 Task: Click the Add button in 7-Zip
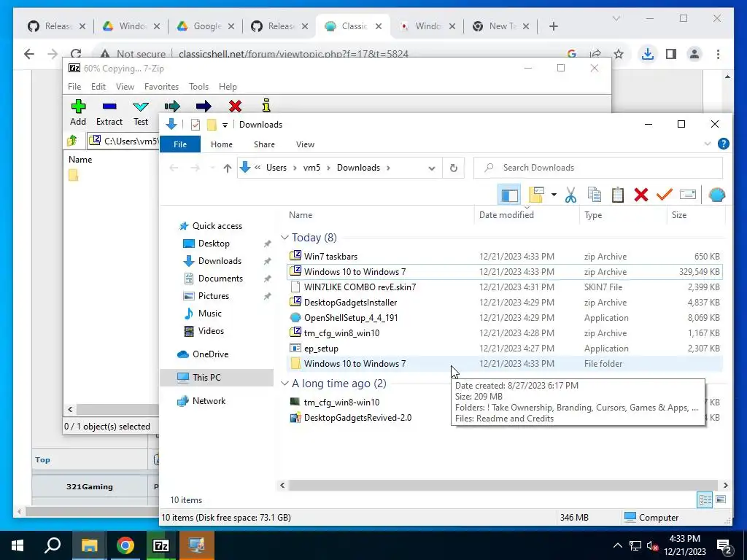(78, 112)
